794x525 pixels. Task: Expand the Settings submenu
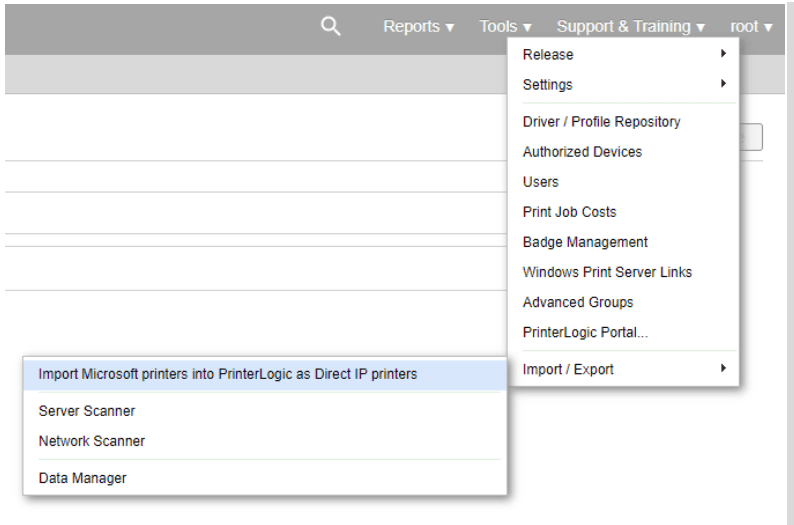623,85
